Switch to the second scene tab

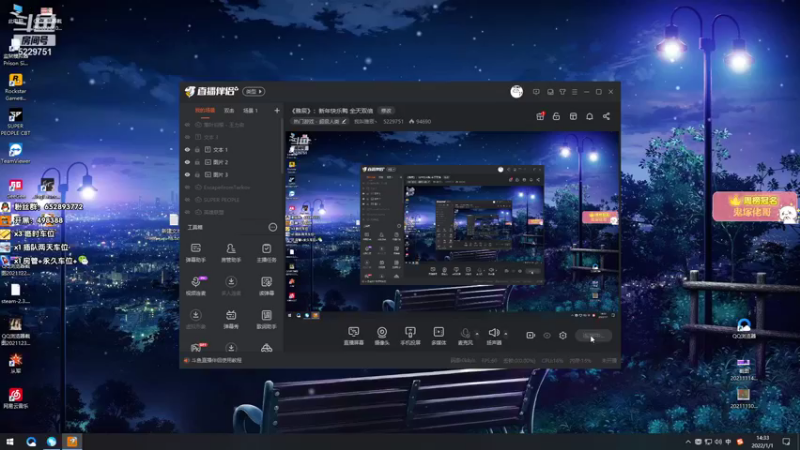[x=229, y=110]
